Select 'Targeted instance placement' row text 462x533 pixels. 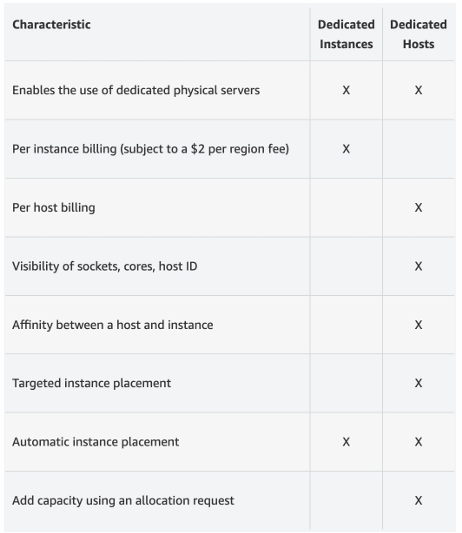click(92, 383)
